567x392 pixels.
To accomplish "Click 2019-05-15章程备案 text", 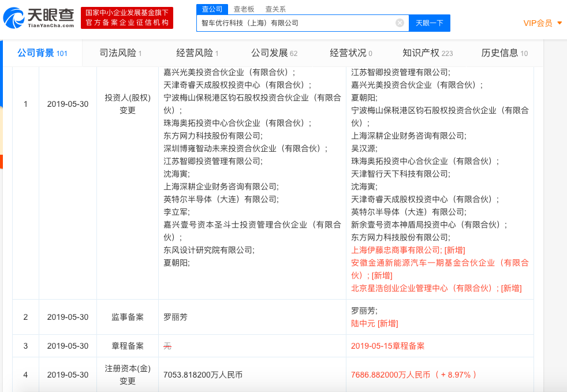I will tap(387, 346).
